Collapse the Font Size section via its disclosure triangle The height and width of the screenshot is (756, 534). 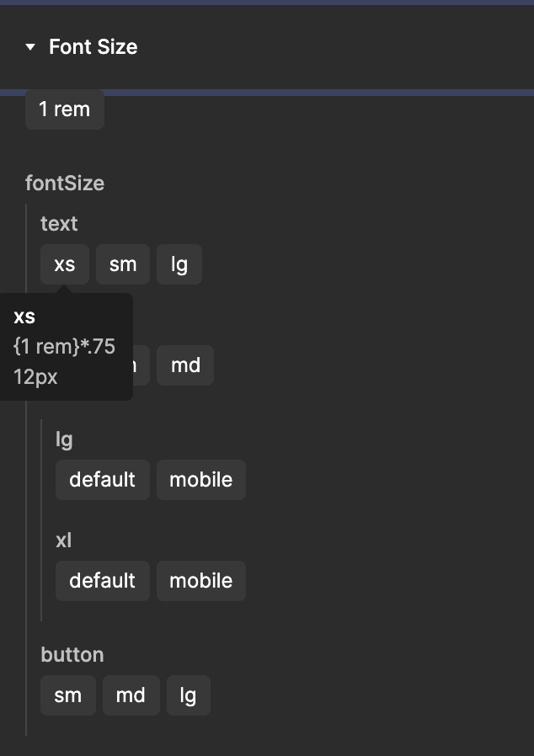(31, 47)
